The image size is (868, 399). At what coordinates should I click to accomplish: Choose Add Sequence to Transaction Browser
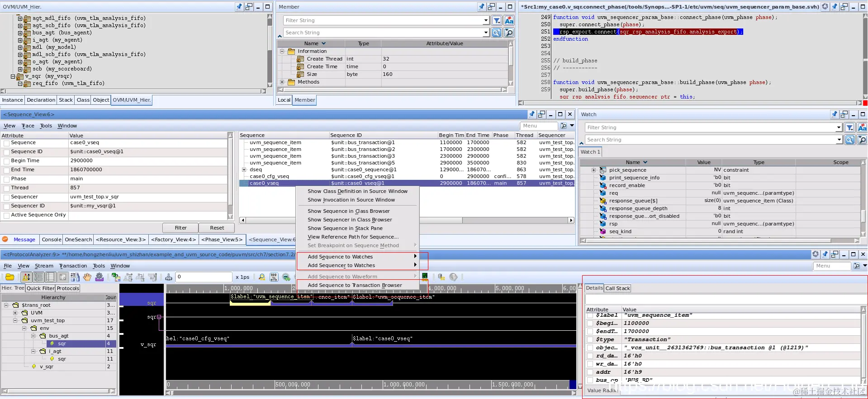[355, 285]
